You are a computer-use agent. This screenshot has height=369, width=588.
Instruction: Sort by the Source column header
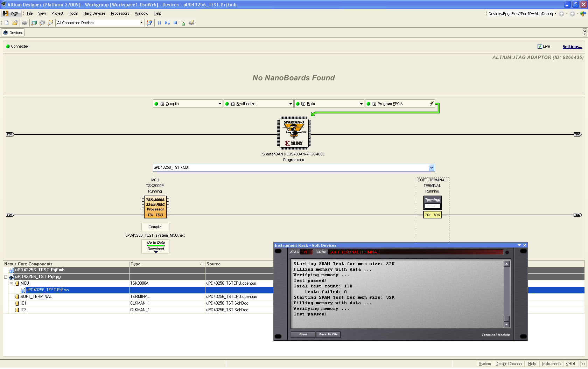239,264
